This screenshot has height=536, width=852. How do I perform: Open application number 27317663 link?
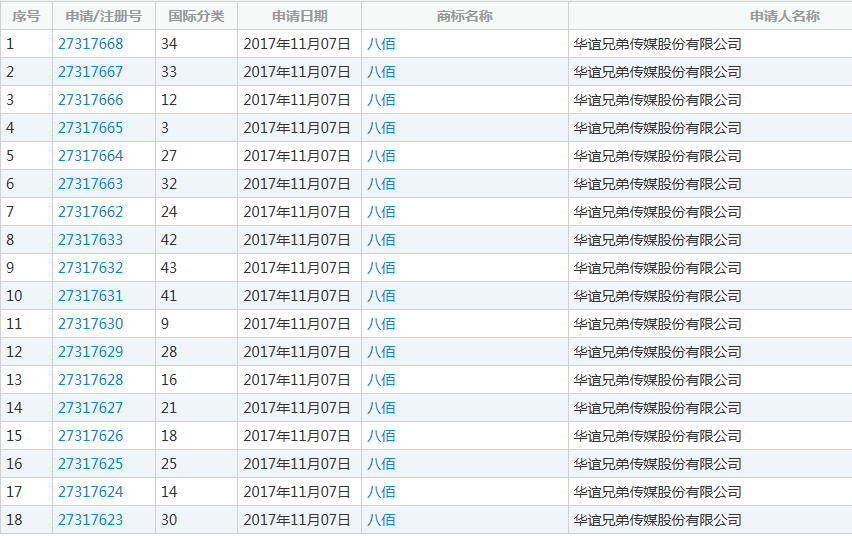[x=90, y=184]
